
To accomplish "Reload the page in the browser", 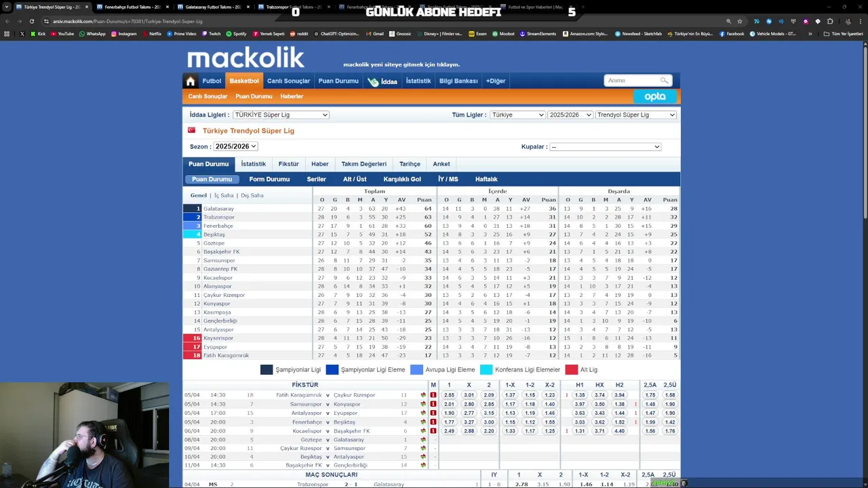I will pyautogui.click(x=31, y=21).
